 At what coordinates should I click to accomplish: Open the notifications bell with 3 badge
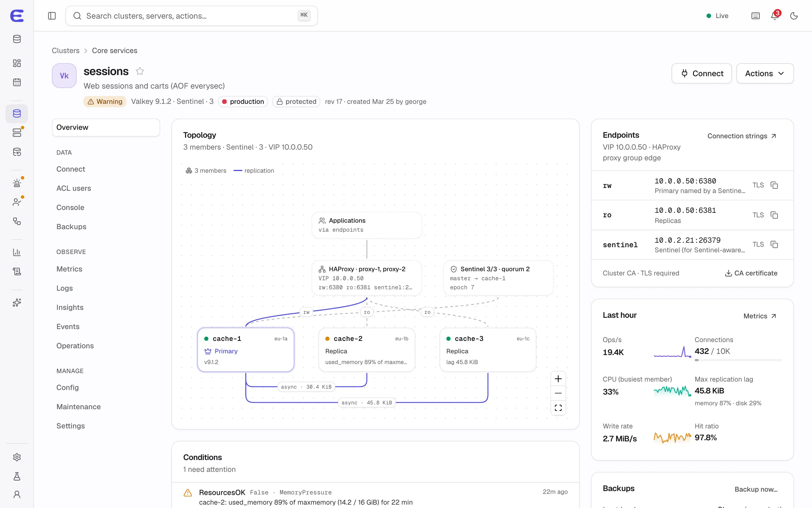[x=775, y=16]
